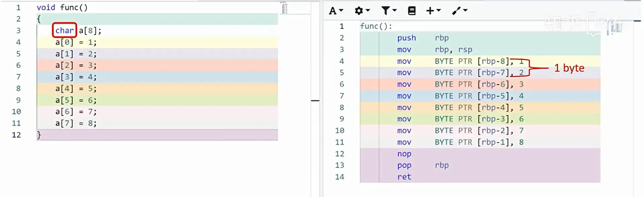Click the libraries book icon
This screenshot has width=644, height=197.
412,11
